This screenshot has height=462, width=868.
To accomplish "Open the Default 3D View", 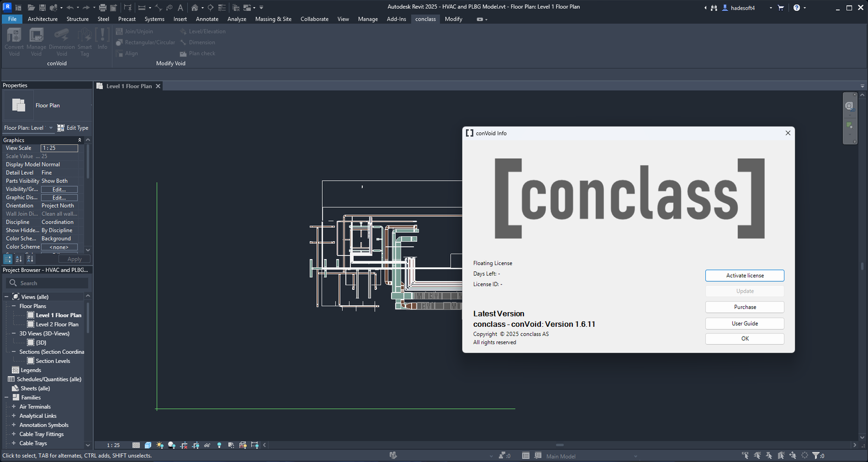I will (x=195, y=8).
